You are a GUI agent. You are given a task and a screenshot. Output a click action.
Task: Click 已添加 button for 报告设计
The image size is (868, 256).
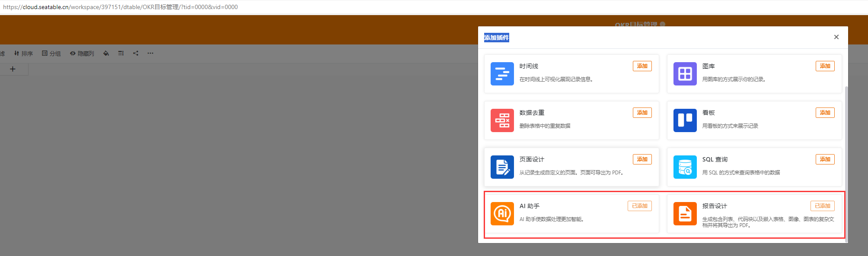(822, 206)
